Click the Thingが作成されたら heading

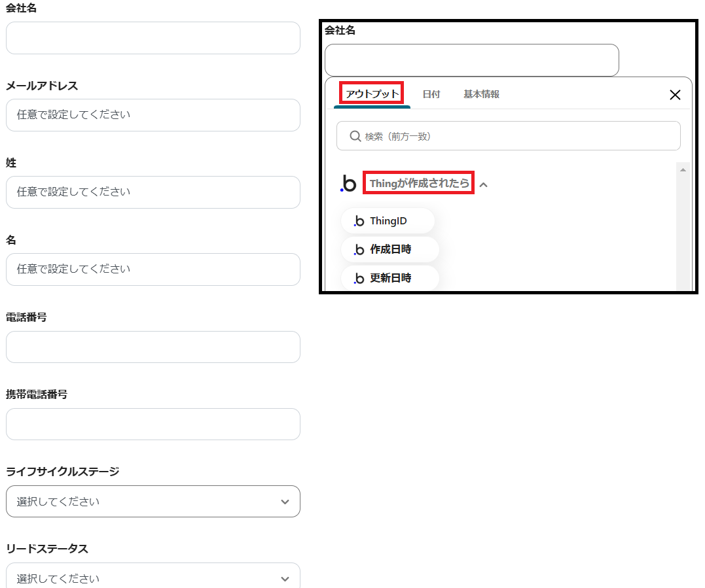tap(419, 184)
